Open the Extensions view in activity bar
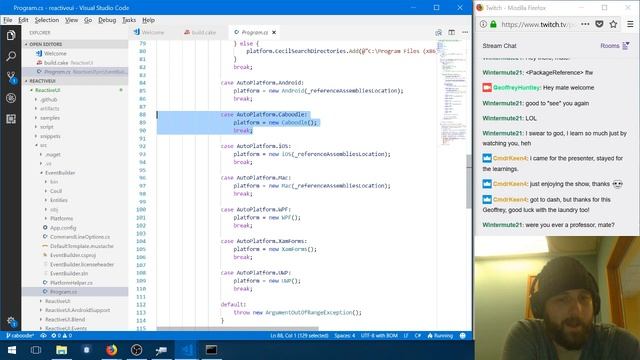Screen dimensions: 640x360 [x=11, y=119]
